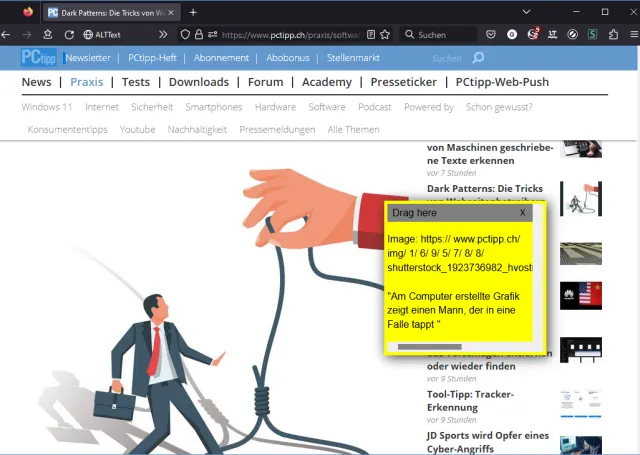Go back with the back arrow

6,35
